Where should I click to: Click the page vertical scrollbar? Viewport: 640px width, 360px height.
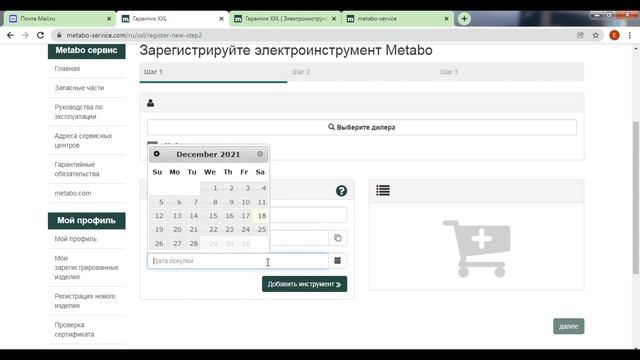pyautogui.click(x=636, y=198)
